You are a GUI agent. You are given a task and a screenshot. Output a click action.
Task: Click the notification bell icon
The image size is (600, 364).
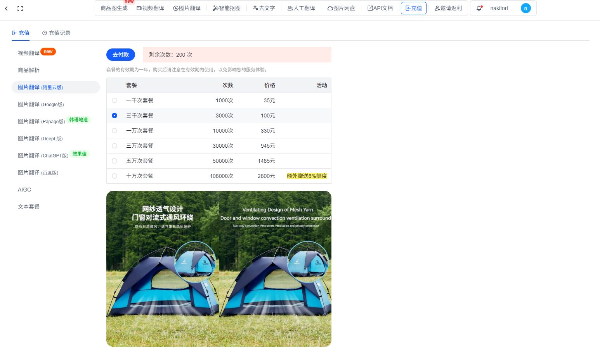click(x=479, y=8)
